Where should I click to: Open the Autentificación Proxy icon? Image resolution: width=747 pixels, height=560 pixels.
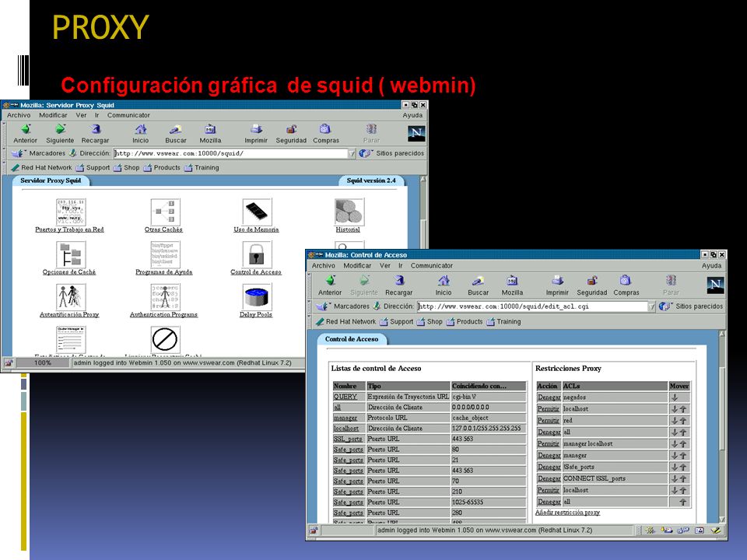[71, 297]
